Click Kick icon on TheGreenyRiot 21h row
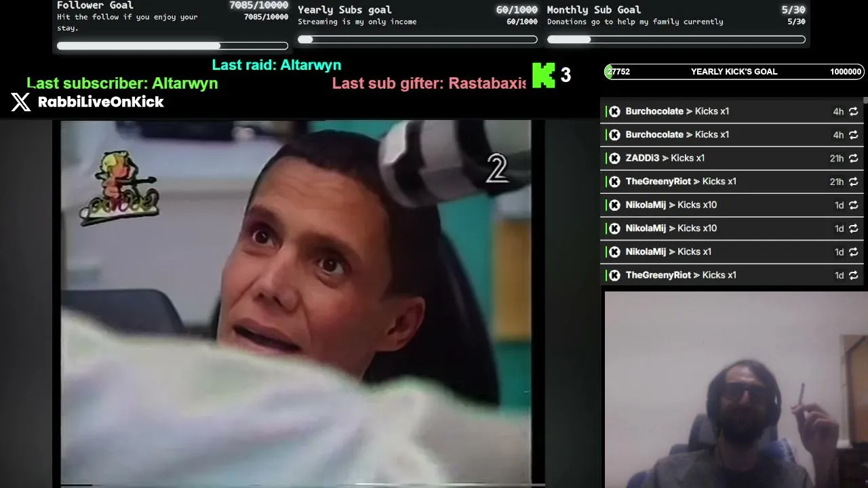The height and width of the screenshot is (488, 868). [x=614, y=182]
